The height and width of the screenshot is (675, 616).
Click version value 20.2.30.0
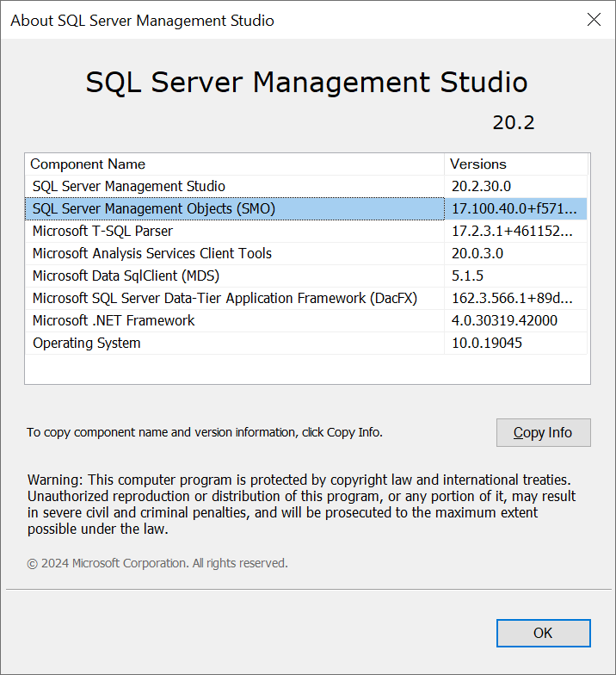482,186
